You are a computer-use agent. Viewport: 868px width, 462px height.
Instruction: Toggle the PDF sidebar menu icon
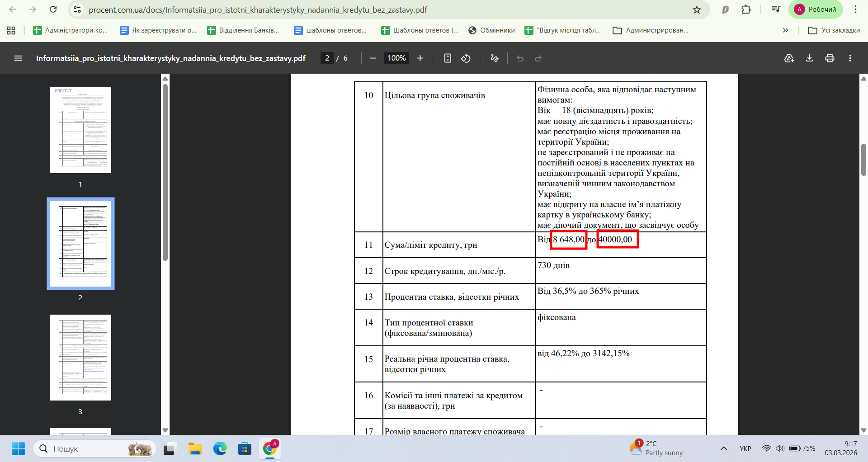(x=18, y=58)
